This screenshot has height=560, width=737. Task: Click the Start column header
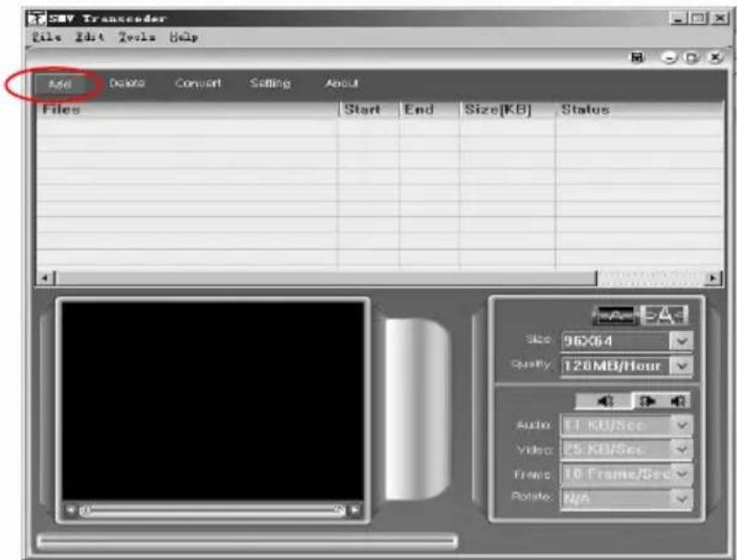pos(369,109)
